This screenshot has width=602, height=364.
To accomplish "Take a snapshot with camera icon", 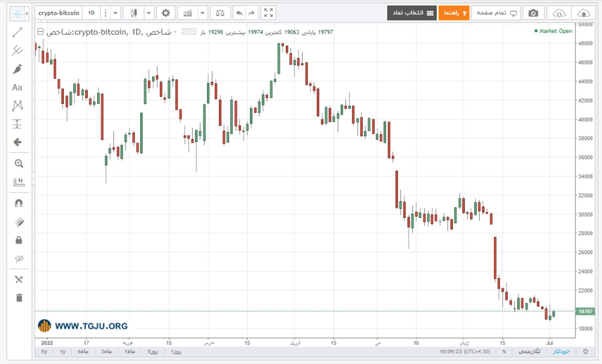I will pos(533,13).
